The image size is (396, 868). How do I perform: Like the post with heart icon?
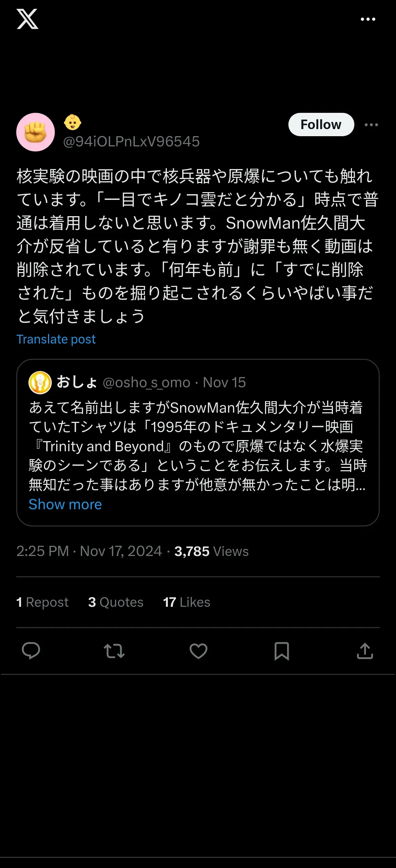pos(198,651)
